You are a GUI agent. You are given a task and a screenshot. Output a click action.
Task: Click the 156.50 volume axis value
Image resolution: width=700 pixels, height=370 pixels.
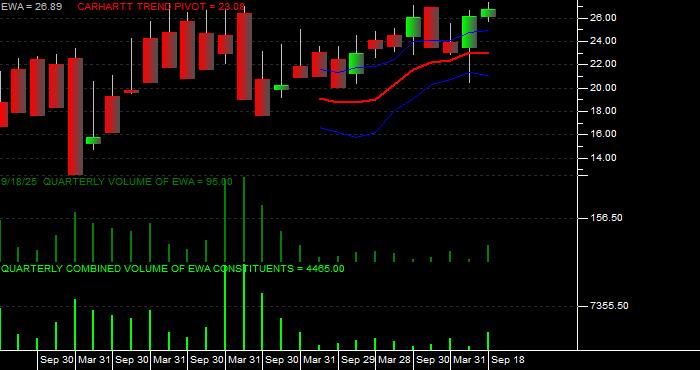606,218
